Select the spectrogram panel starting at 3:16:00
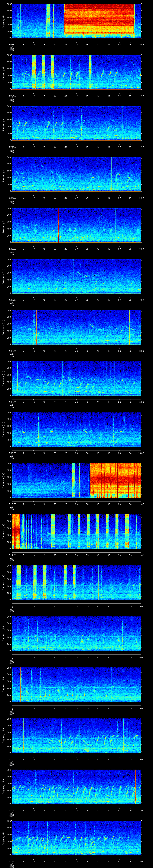The height and width of the screenshot is (868, 153). click(77, 786)
